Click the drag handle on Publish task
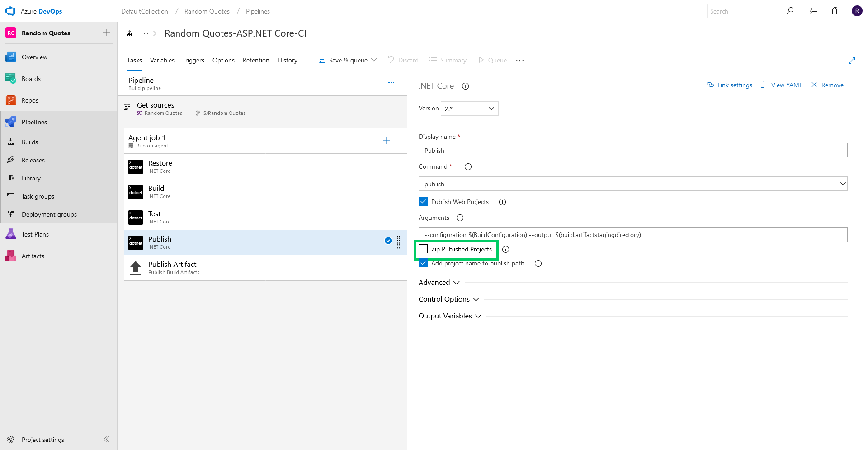The height and width of the screenshot is (450, 868). [399, 242]
